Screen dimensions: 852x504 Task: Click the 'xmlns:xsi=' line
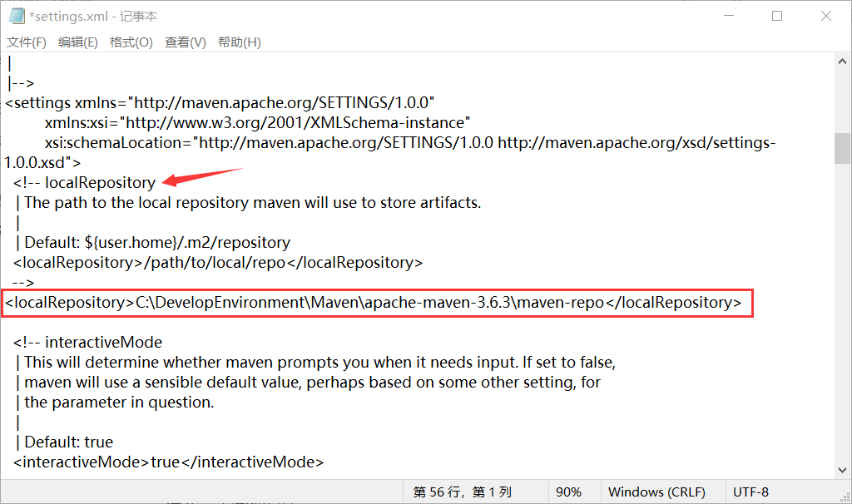pyautogui.click(x=257, y=123)
